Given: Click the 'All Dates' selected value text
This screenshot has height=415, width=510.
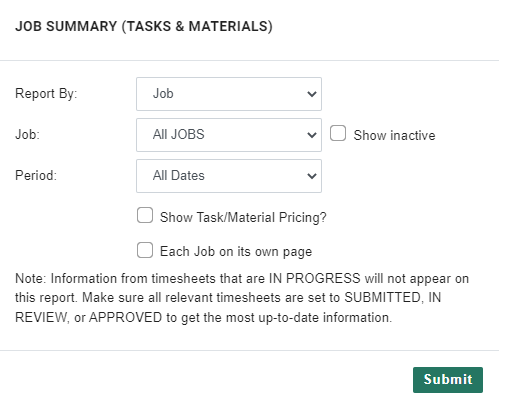Looking at the screenshot, I should [179, 175].
